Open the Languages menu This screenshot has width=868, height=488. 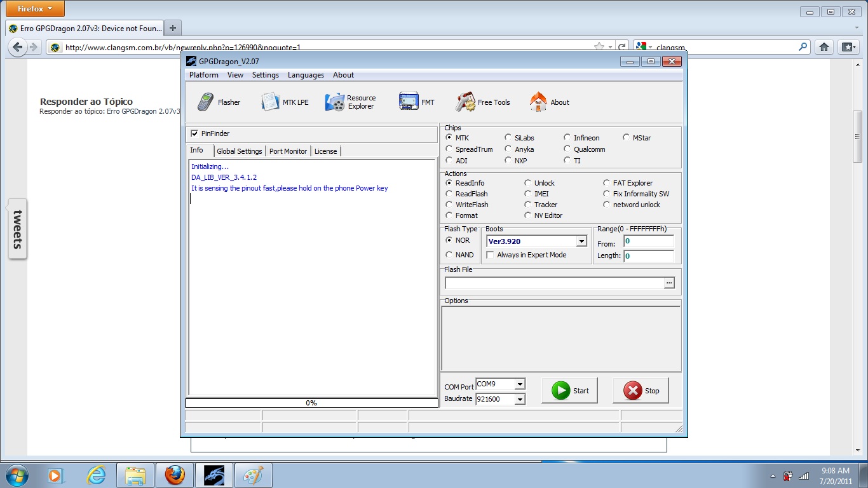tap(306, 75)
